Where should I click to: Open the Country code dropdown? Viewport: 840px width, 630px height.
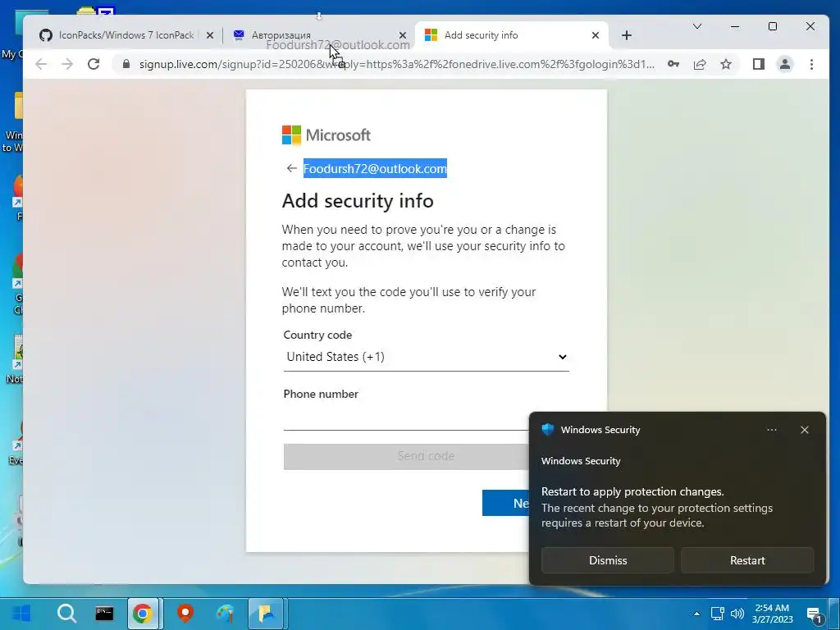tap(426, 357)
